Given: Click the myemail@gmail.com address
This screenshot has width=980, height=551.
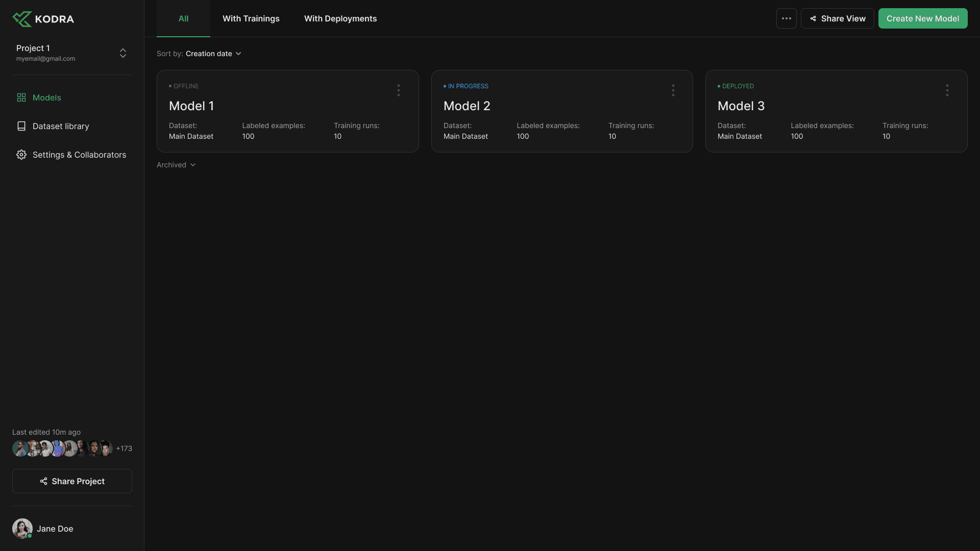Looking at the screenshot, I should tap(45, 59).
